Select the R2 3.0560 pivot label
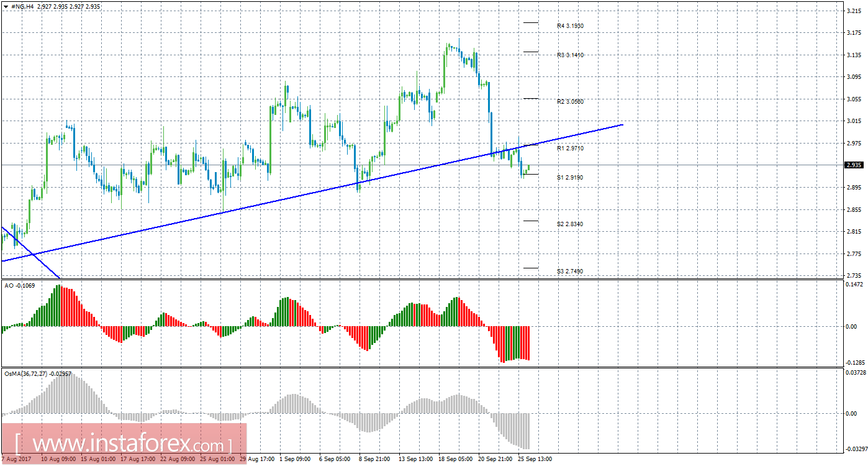 click(x=570, y=101)
